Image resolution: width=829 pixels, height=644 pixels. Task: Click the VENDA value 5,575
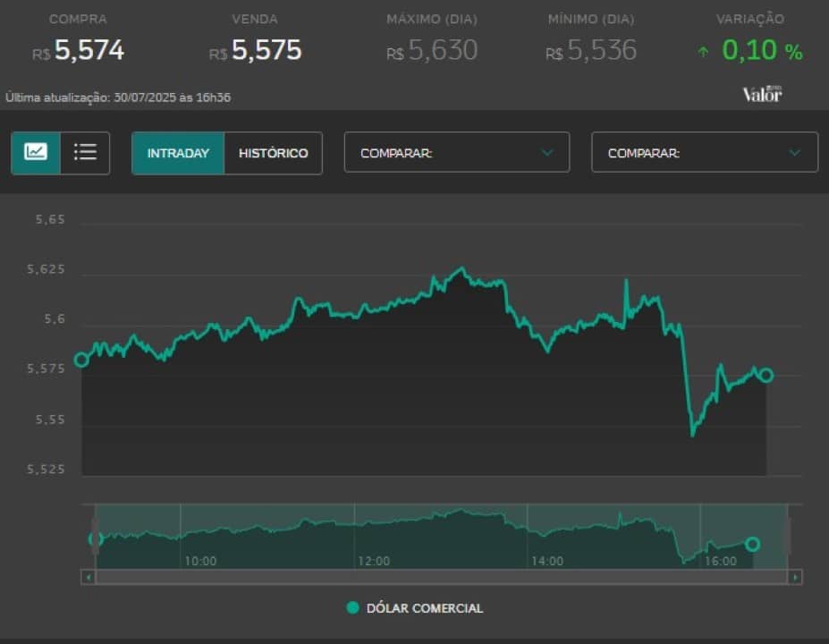266,50
